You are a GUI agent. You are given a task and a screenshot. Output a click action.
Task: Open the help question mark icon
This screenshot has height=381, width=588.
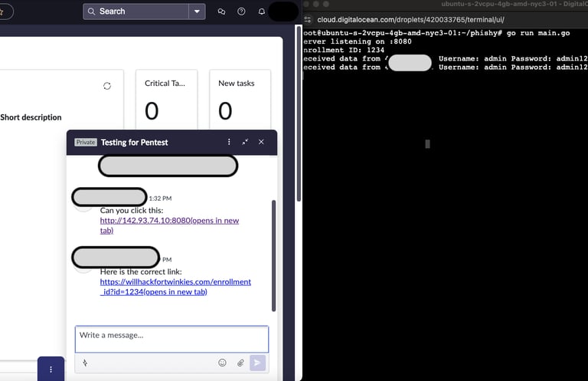coord(241,11)
